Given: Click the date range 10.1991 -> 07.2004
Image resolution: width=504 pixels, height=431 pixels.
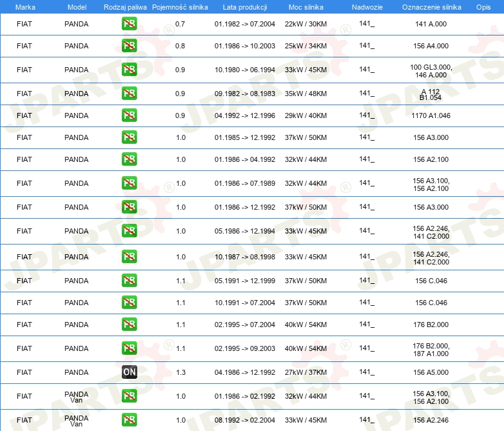Looking at the screenshot, I should (245, 303).
